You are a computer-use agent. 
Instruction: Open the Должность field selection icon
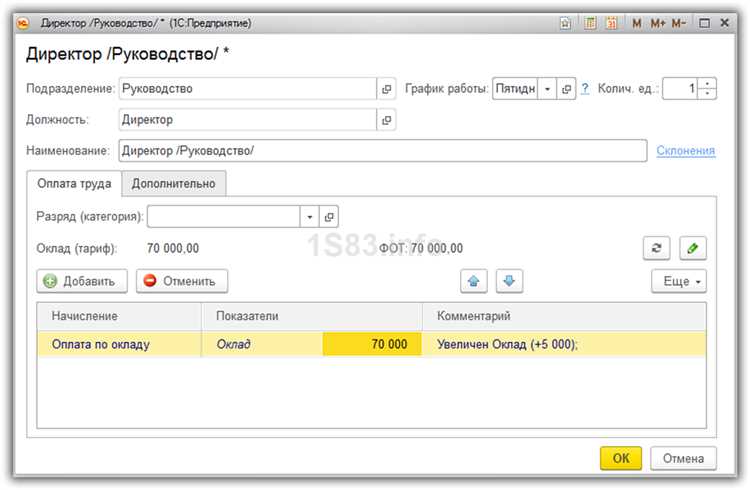[386, 120]
